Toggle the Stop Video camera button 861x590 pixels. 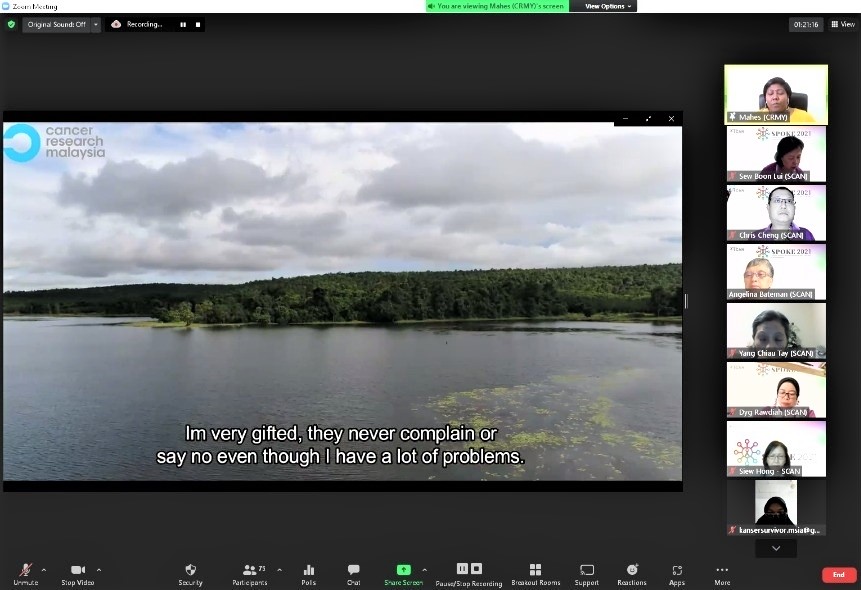[77, 572]
